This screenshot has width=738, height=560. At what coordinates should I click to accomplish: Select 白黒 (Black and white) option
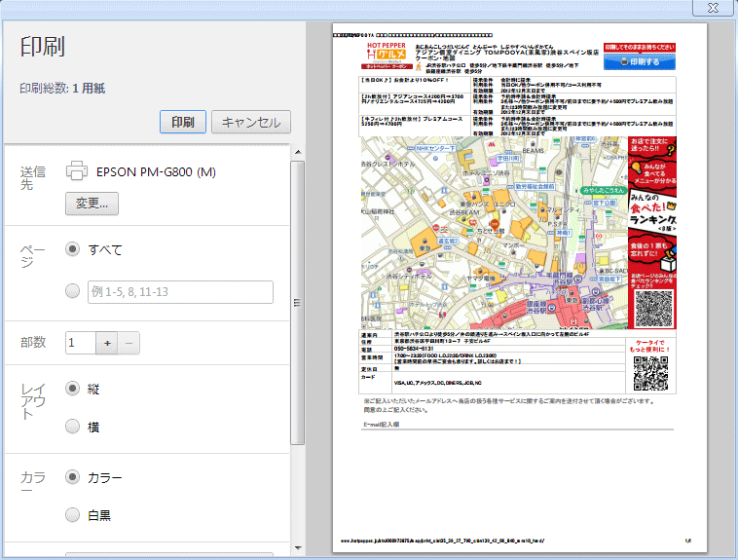tap(72, 515)
